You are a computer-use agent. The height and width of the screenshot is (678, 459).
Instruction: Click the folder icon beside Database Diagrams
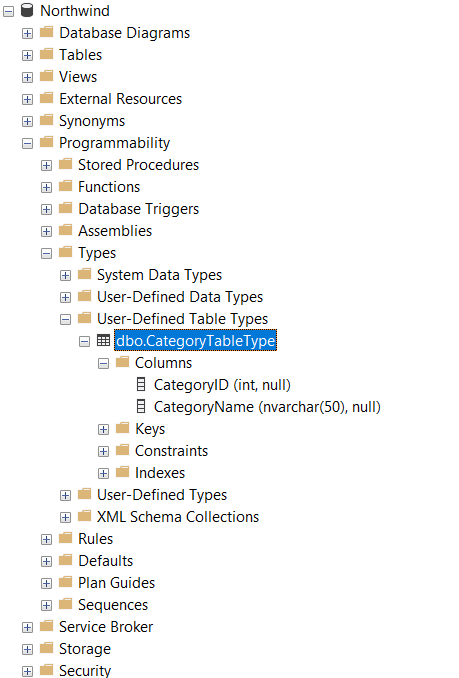pyautogui.click(x=47, y=32)
